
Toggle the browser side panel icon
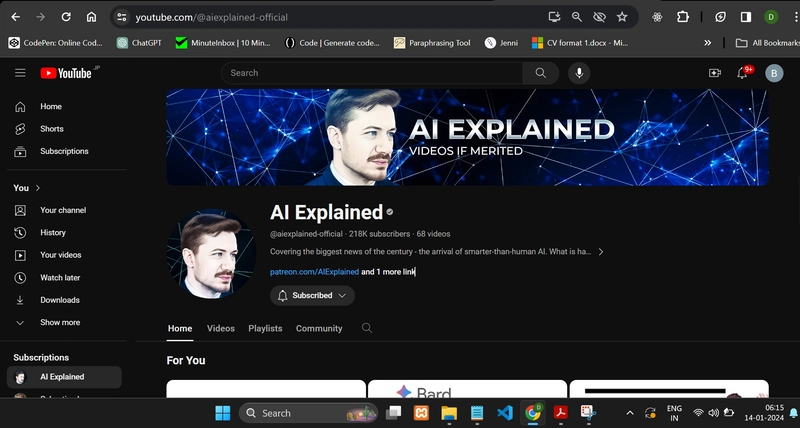click(x=746, y=17)
